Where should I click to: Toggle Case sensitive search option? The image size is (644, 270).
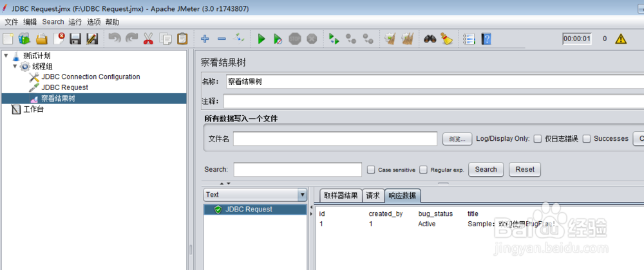(371, 170)
